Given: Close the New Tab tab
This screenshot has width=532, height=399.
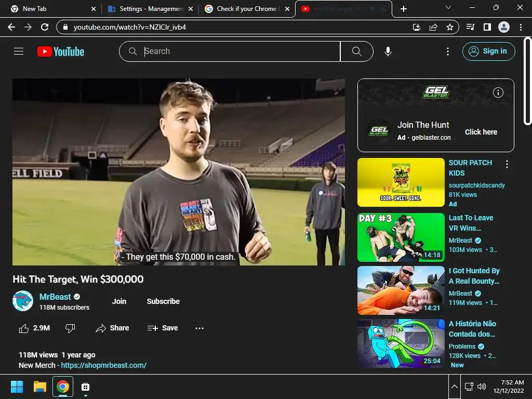Looking at the screenshot, I should (x=94, y=9).
